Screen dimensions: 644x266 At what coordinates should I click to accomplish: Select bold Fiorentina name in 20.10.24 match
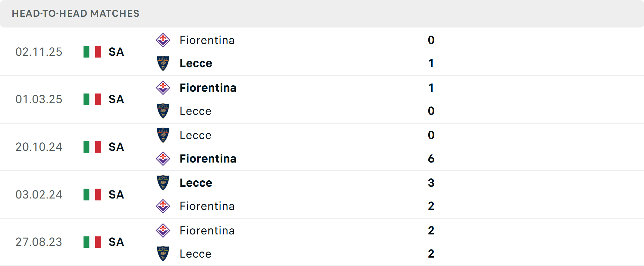208,159
